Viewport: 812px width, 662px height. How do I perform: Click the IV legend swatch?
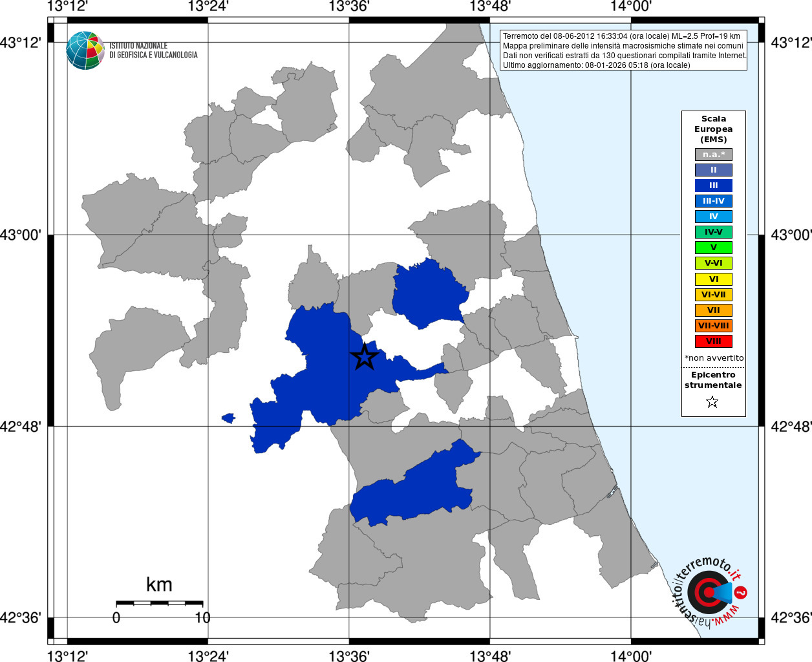[x=714, y=217]
